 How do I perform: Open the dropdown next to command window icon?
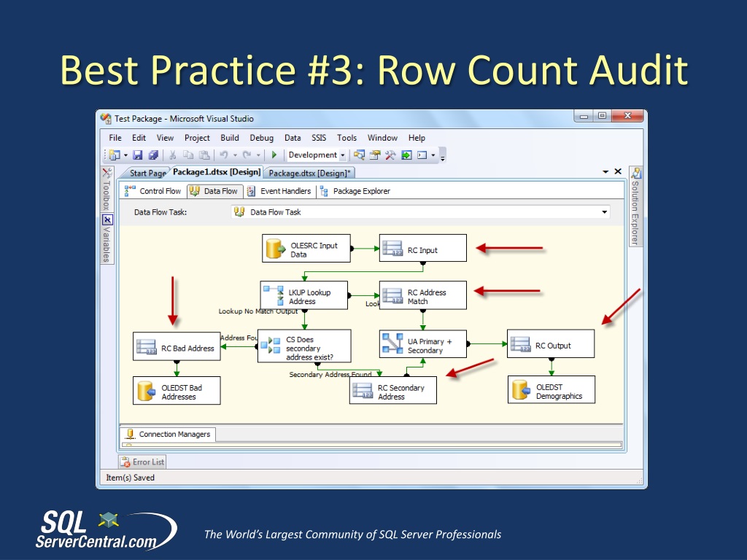(433, 155)
